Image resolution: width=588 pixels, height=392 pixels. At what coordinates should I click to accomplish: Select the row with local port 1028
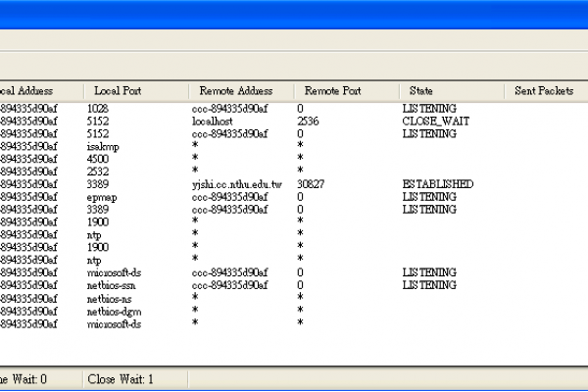pyautogui.click(x=98, y=108)
